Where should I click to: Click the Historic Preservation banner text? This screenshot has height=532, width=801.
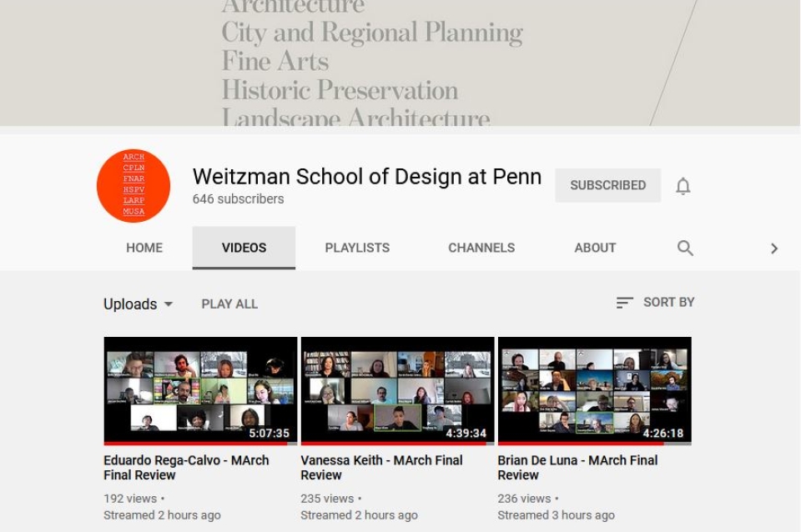coord(340,90)
